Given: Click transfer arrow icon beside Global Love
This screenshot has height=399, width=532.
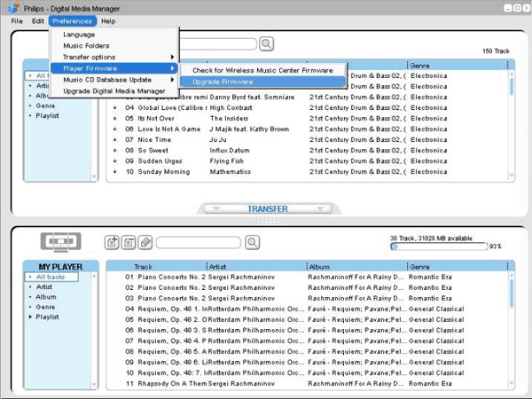Looking at the screenshot, I should click(115, 107).
